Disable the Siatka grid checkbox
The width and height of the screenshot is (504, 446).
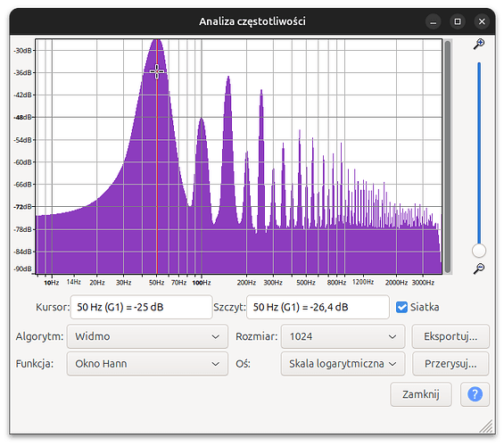pos(401,307)
